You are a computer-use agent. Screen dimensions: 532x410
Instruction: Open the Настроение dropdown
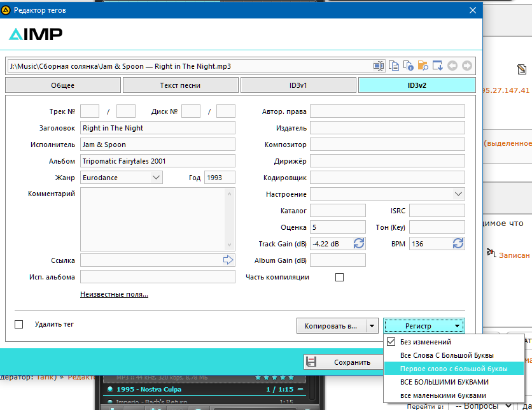458,194
